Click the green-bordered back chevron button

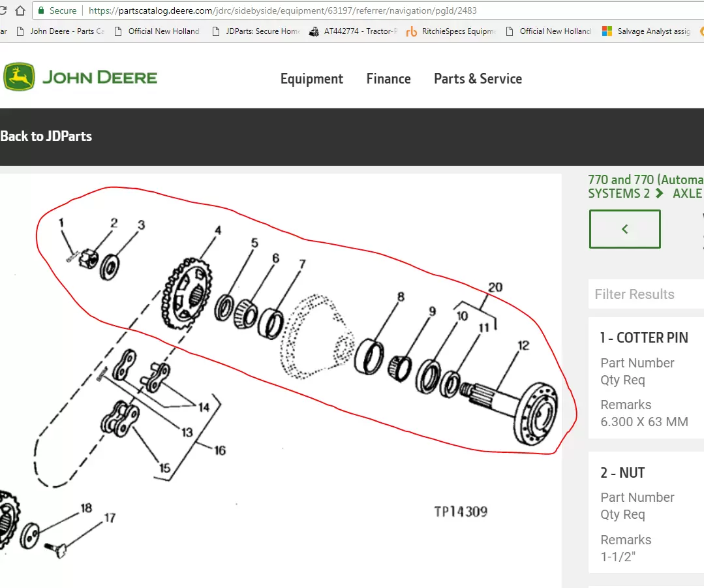tap(624, 229)
